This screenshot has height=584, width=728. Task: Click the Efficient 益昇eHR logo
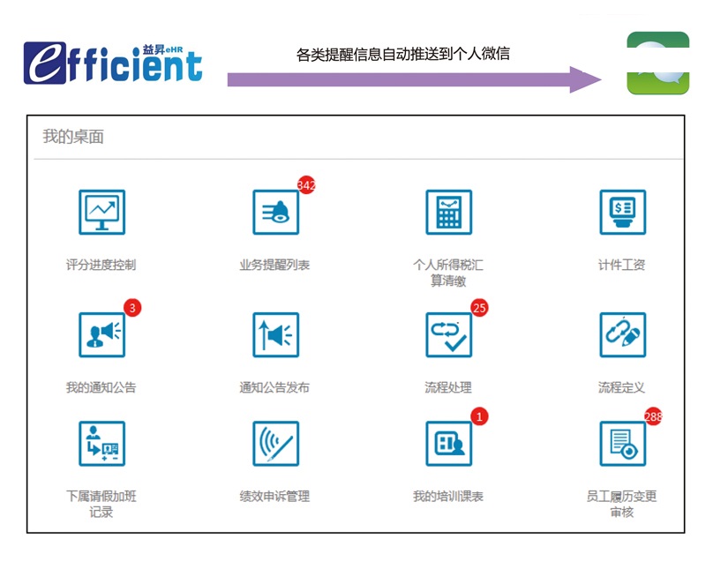click(x=113, y=62)
